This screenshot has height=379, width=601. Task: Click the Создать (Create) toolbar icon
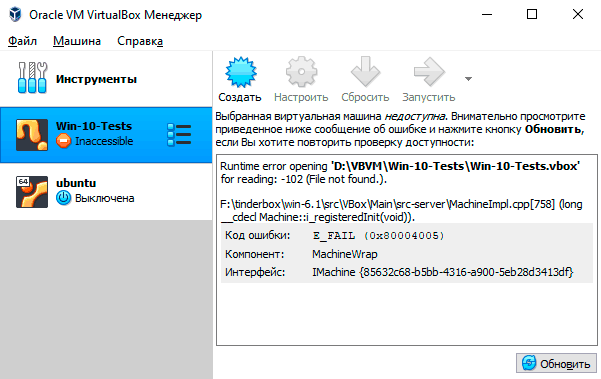click(x=241, y=72)
